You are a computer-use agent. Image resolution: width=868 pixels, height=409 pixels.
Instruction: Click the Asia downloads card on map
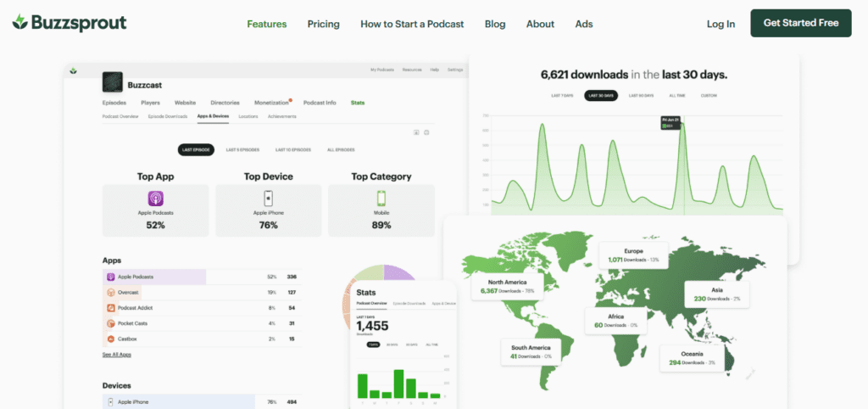[717, 294]
